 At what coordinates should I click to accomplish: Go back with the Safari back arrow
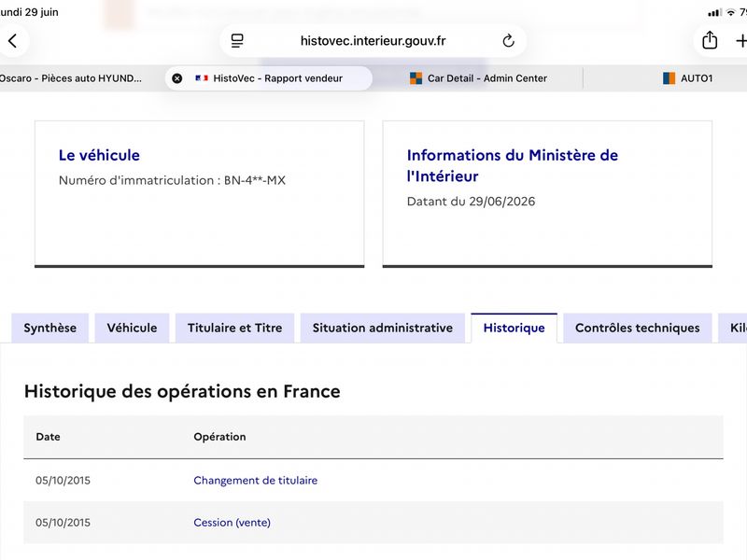(x=13, y=41)
